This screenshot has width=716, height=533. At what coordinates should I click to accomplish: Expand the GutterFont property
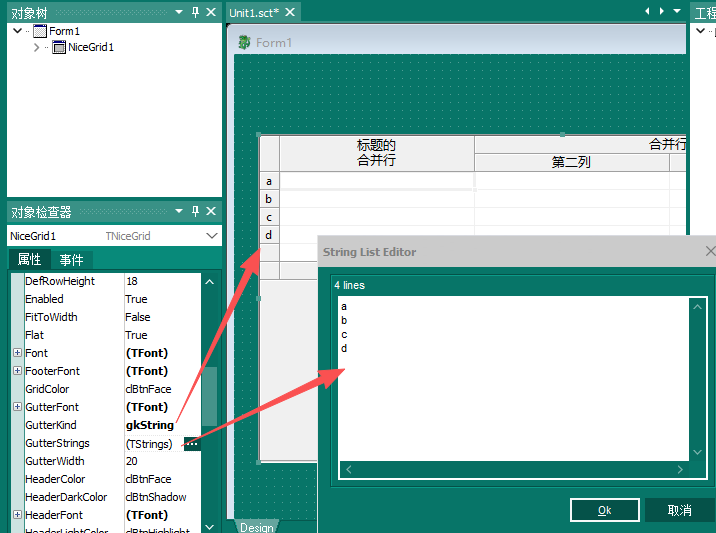[17, 406]
